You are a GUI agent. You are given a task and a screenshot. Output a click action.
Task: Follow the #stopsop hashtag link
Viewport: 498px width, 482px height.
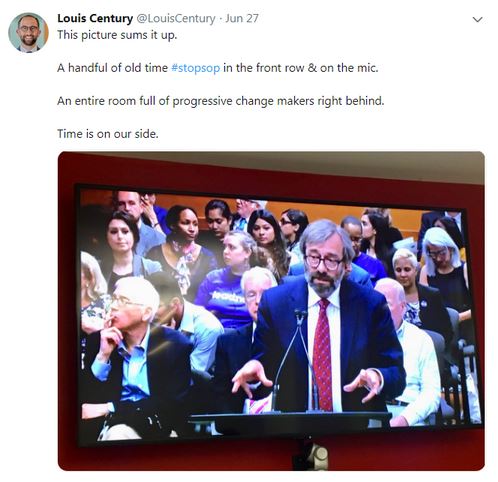click(x=196, y=68)
